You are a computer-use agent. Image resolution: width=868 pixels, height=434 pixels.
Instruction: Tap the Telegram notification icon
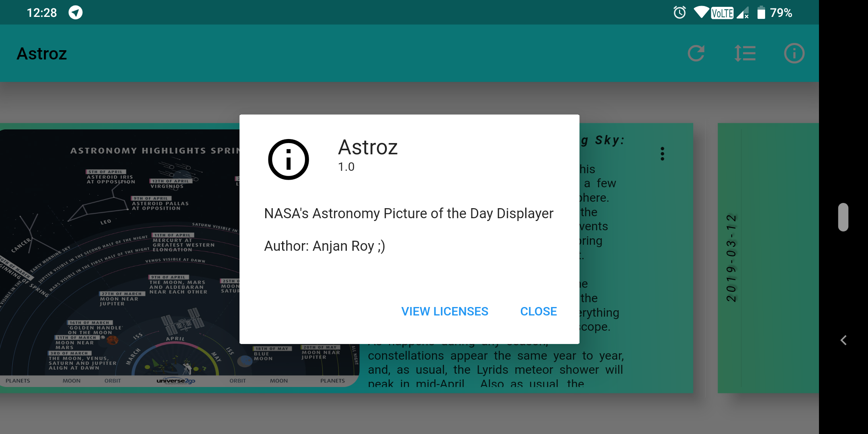point(76,12)
